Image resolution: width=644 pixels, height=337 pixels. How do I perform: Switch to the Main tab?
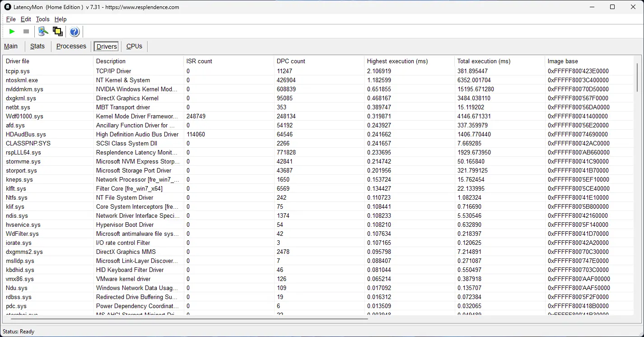[11, 46]
